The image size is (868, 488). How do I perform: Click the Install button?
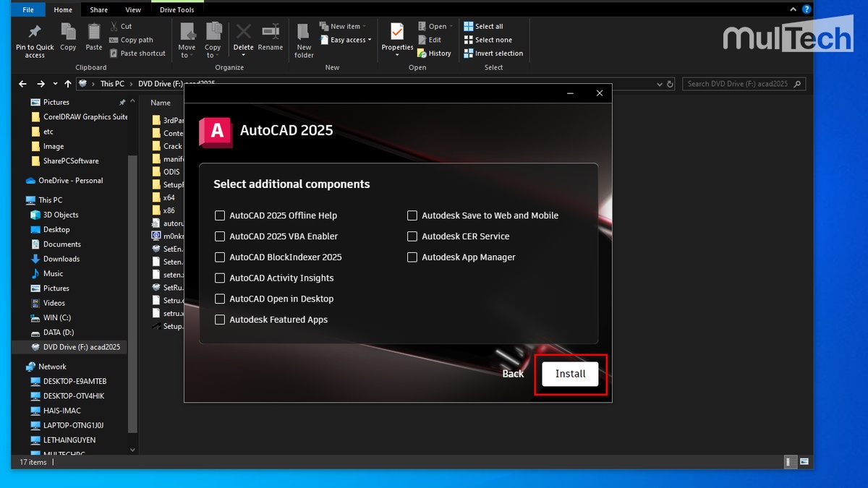pyautogui.click(x=570, y=374)
